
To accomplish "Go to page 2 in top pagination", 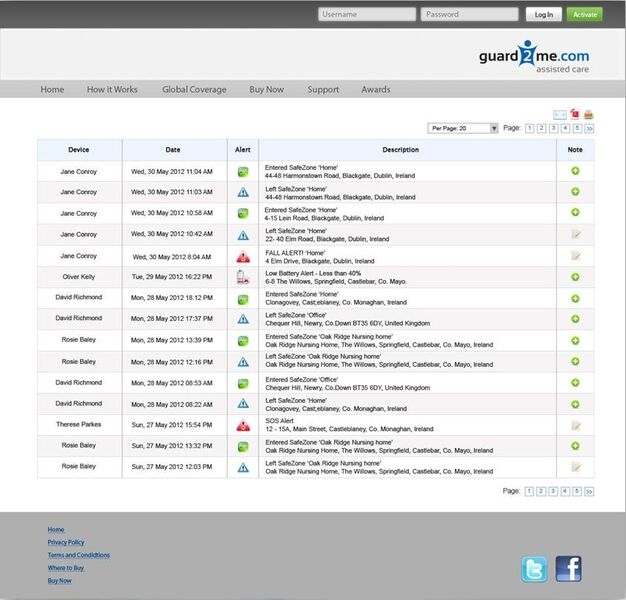I will (x=541, y=128).
